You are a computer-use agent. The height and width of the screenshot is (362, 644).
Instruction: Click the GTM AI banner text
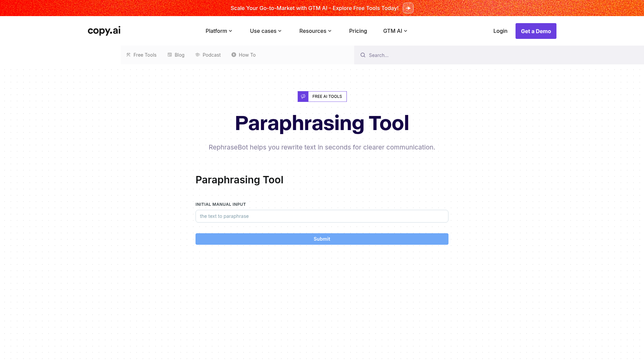click(x=315, y=8)
